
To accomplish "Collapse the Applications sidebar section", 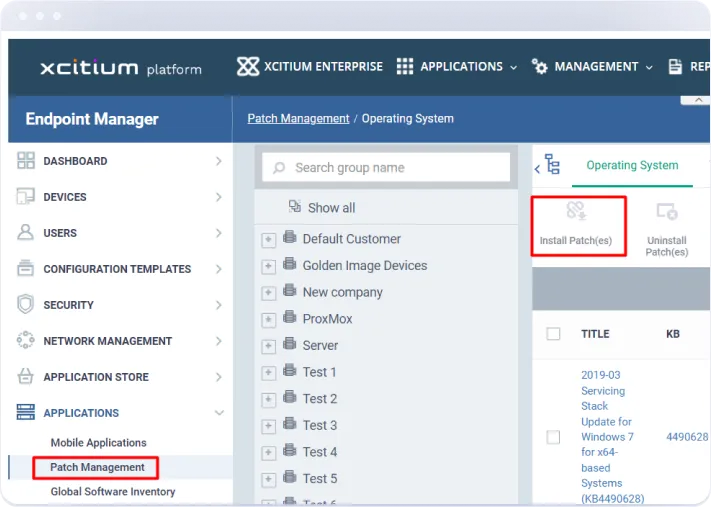I will (219, 413).
